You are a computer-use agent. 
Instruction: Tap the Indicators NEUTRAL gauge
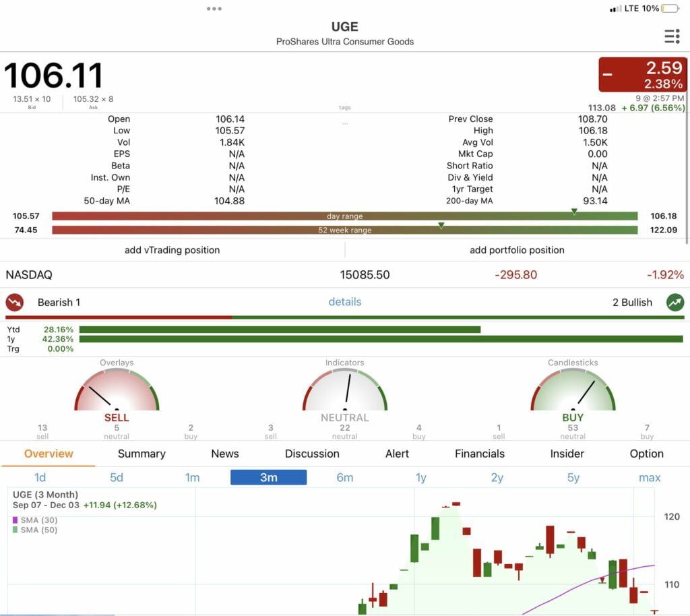pyautogui.click(x=345, y=392)
